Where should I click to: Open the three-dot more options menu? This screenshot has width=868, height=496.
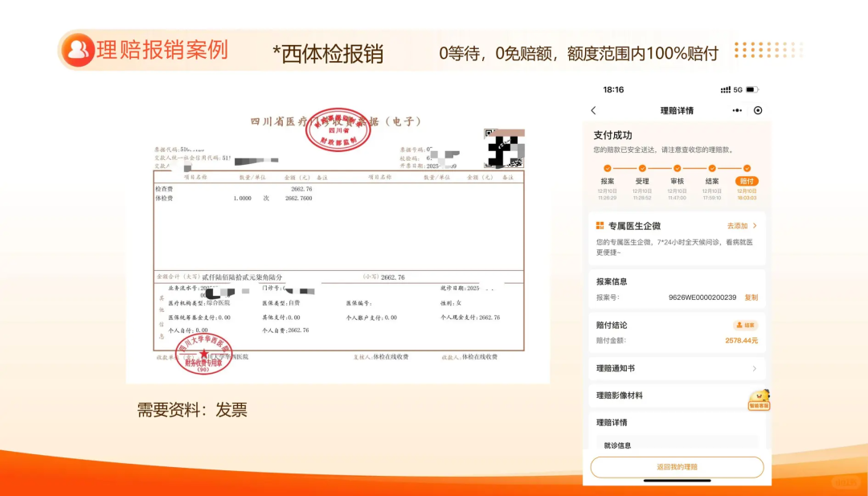(737, 110)
